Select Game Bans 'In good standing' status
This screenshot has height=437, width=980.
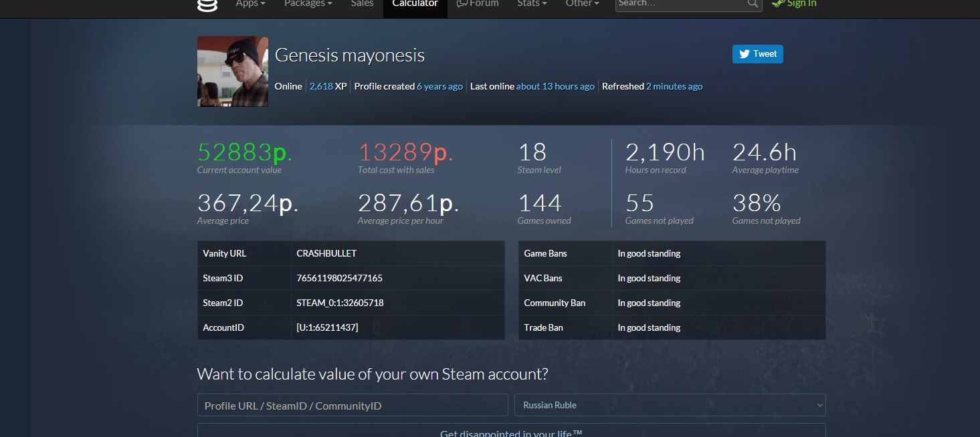(649, 254)
